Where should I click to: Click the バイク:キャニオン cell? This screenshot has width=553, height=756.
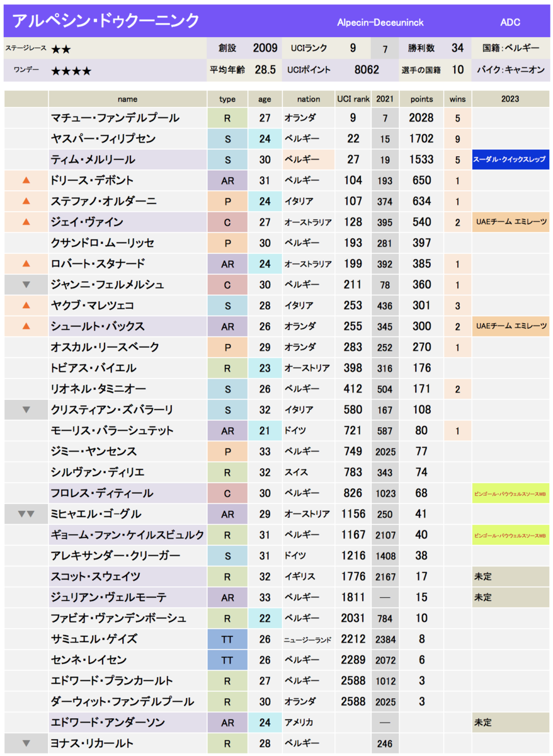511,70
